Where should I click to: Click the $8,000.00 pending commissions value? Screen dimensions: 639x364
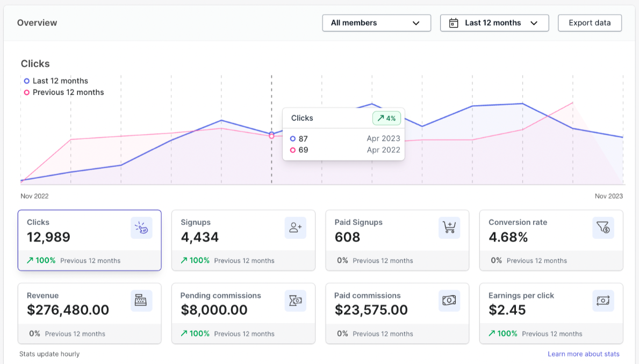click(x=214, y=310)
